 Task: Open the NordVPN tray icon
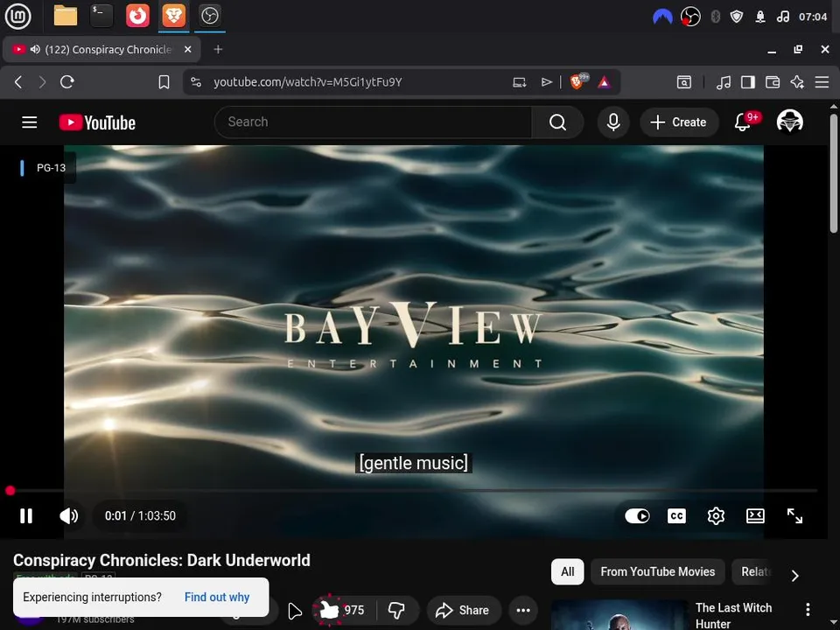click(662, 17)
